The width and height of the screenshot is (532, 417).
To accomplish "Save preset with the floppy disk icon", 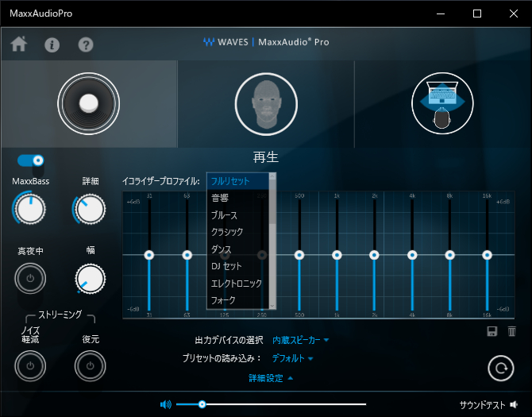I will (x=492, y=331).
